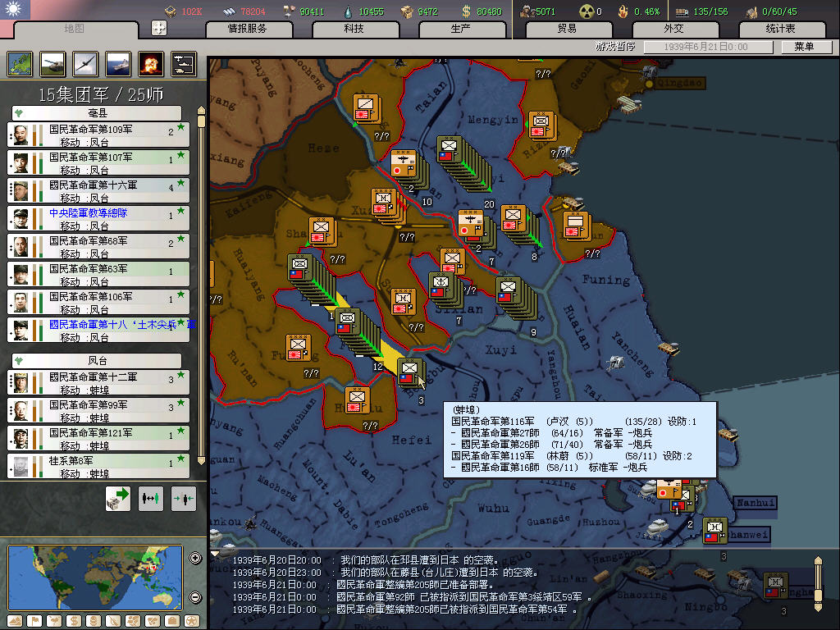Click the world minimap thumbnail

pos(94,578)
